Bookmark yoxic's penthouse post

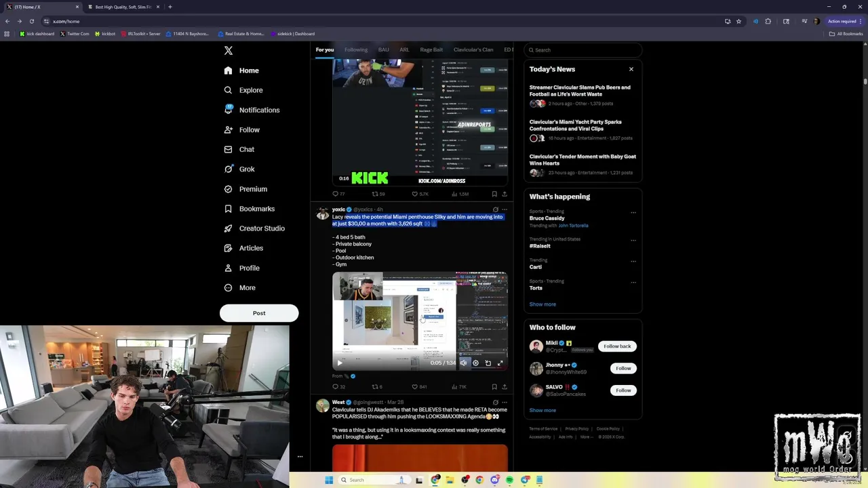click(494, 387)
